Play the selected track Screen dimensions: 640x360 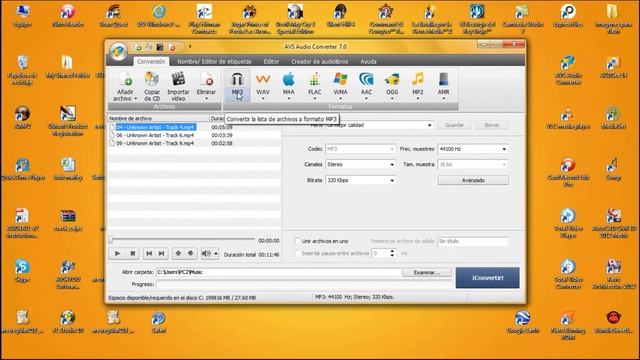coord(118,253)
